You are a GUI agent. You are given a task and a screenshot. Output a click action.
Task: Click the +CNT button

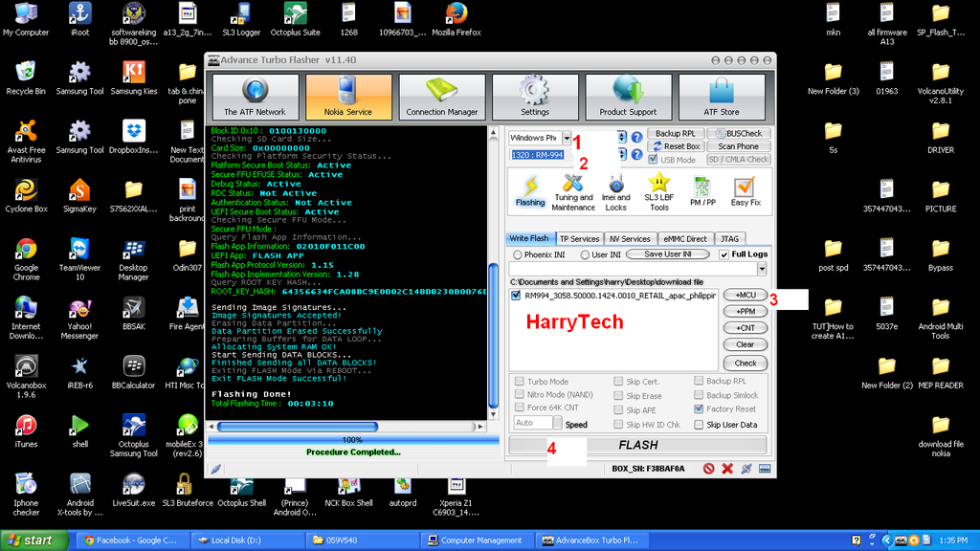click(x=745, y=328)
